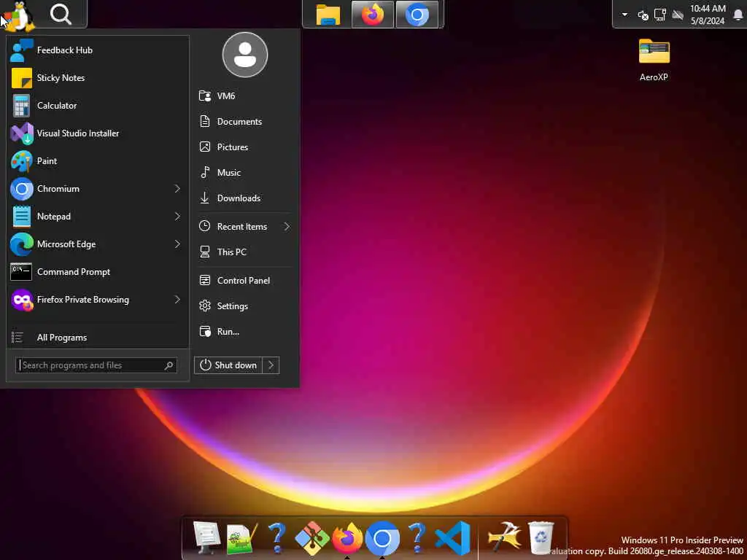Launch Calculator from start menu
This screenshot has height=560, width=747.
tap(98, 105)
